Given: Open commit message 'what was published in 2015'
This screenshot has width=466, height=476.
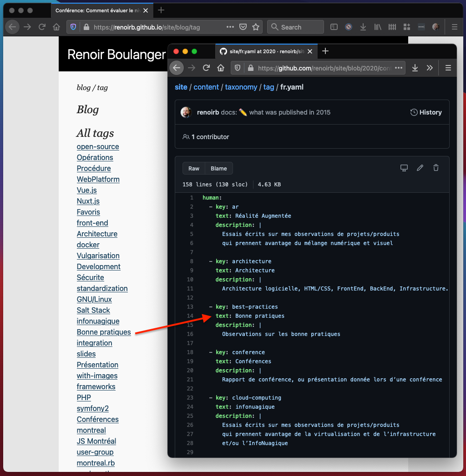Looking at the screenshot, I should [290, 112].
